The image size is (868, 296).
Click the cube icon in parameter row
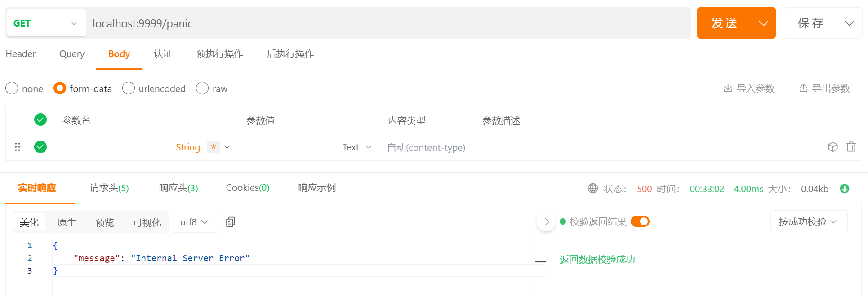833,147
